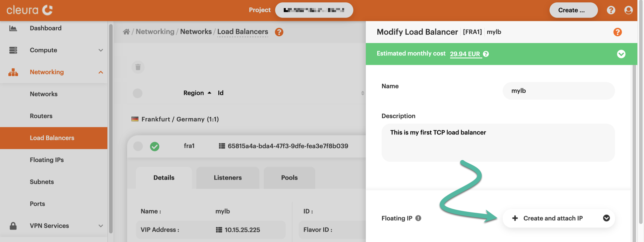
Task: Click the 29.94 EUR cost link
Action: coord(465,54)
